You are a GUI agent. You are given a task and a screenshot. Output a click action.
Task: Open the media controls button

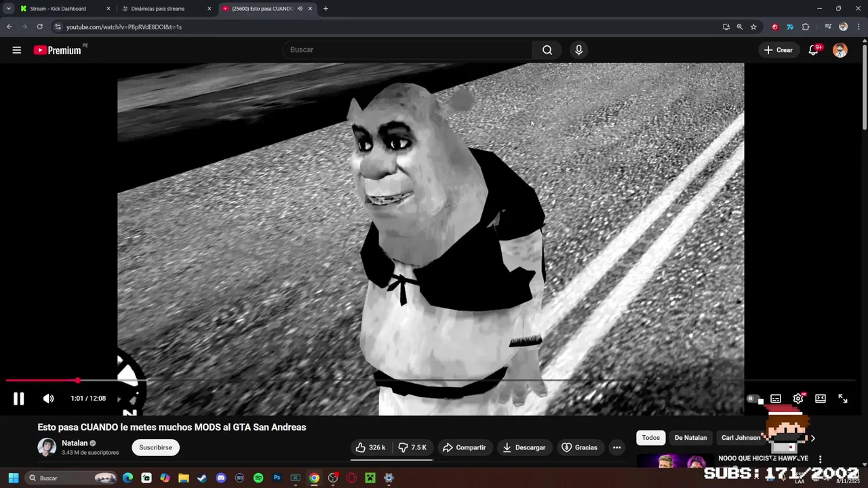point(828,27)
